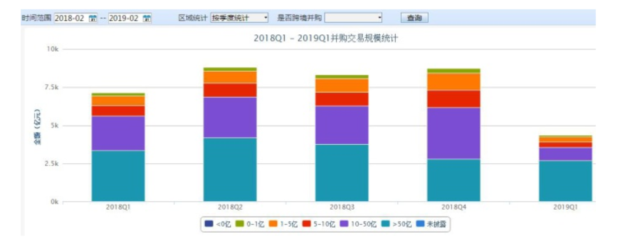Click the orange 1-5亿 segment of 2018Q4
The height and width of the screenshot is (244, 644).
[x=453, y=82]
